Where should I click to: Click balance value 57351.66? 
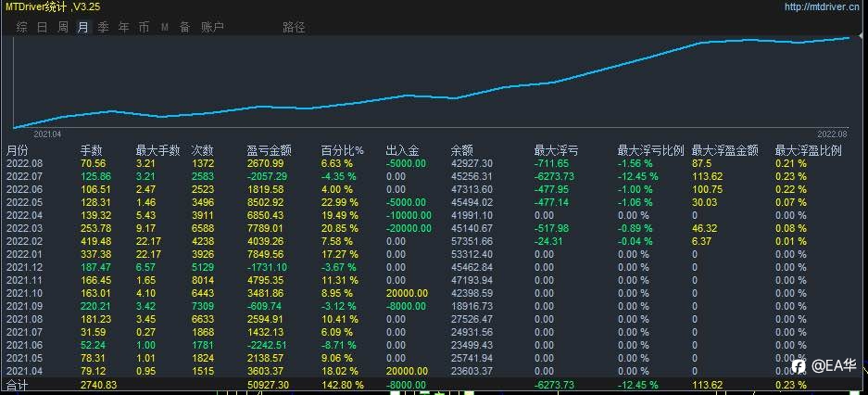pos(472,241)
